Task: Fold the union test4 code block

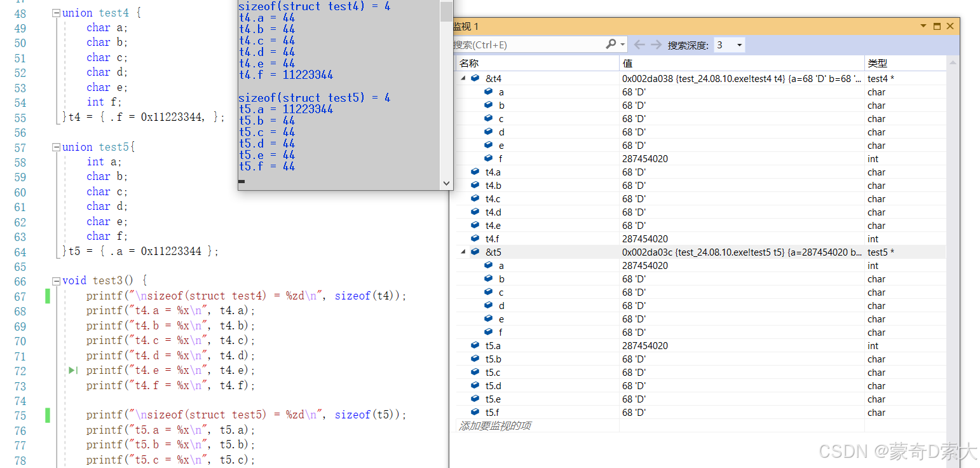Action: pyautogui.click(x=56, y=13)
